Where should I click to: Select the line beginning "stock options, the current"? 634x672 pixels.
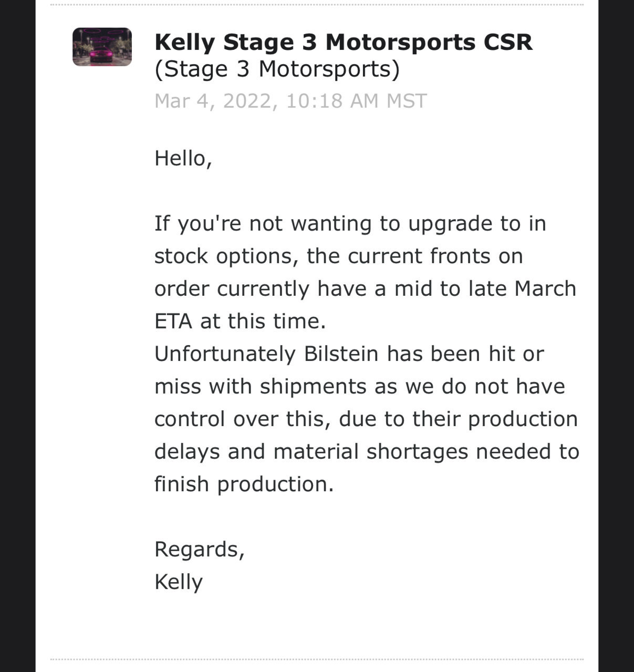[x=339, y=256]
